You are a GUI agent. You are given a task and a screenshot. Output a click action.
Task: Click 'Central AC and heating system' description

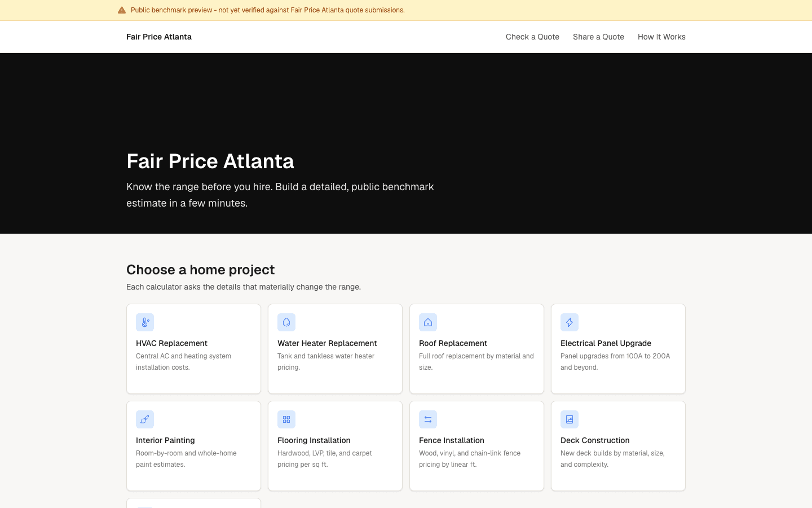pos(184,362)
